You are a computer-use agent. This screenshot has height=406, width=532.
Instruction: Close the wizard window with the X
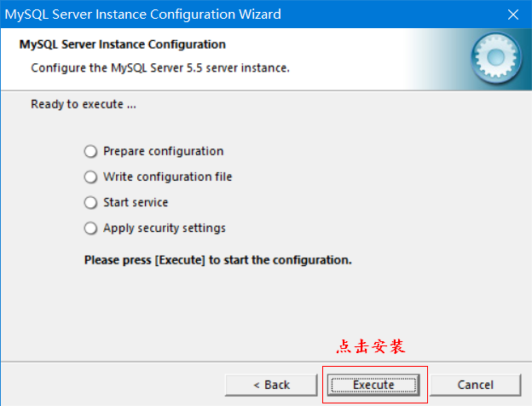click(513, 14)
